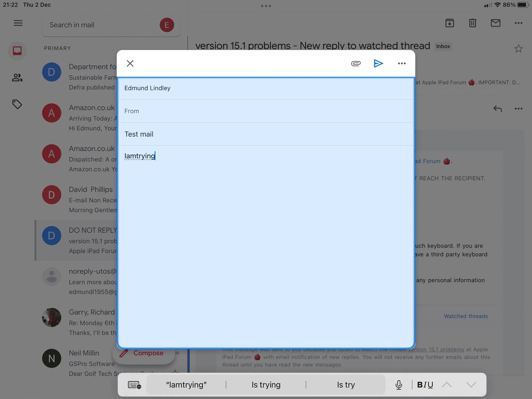Screen dimensions: 532x399
Task: Mark thread as unread with the envelope icon
Action: (x=495, y=23)
